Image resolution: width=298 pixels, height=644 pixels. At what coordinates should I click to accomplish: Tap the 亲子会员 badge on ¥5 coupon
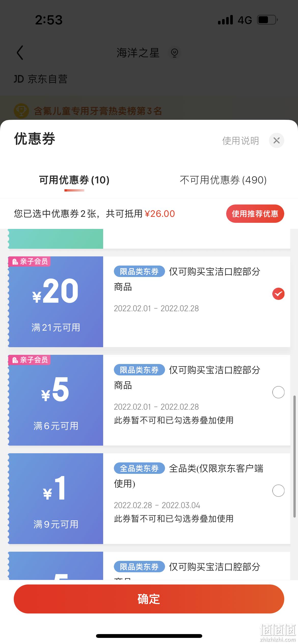30,360
